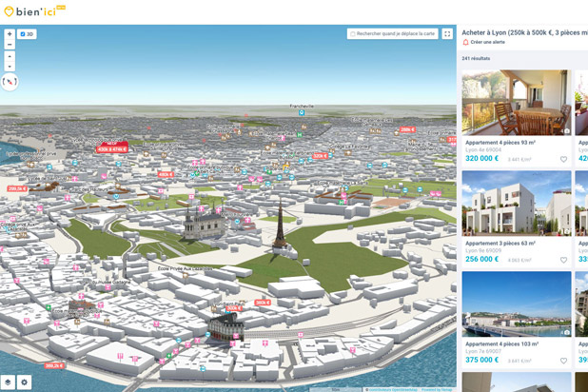Favorite the 375 000 € listing heart
The width and height of the screenshot is (588, 392).
pyautogui.click(x=563, y=361)
